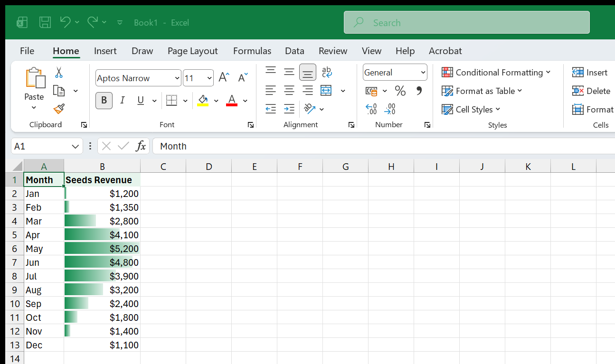Switch to the Acrobat tab

click(x=445, y=51)
